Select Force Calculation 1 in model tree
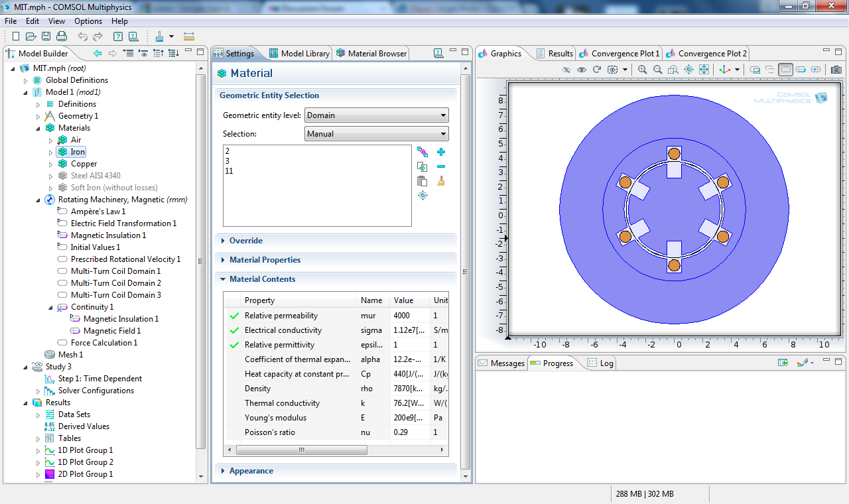The image size is (849, 504). (x=103, y=343)
